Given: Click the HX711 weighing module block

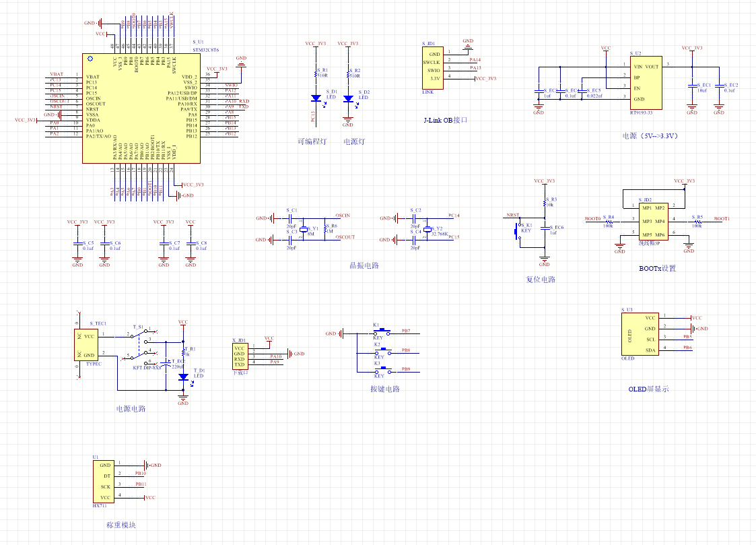Looking at the screenshot, I should (x=104, y=480).
